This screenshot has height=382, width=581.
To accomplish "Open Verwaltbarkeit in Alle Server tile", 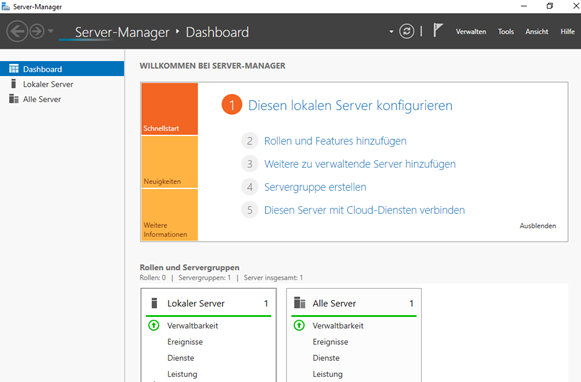I will [x=338, y=326].
